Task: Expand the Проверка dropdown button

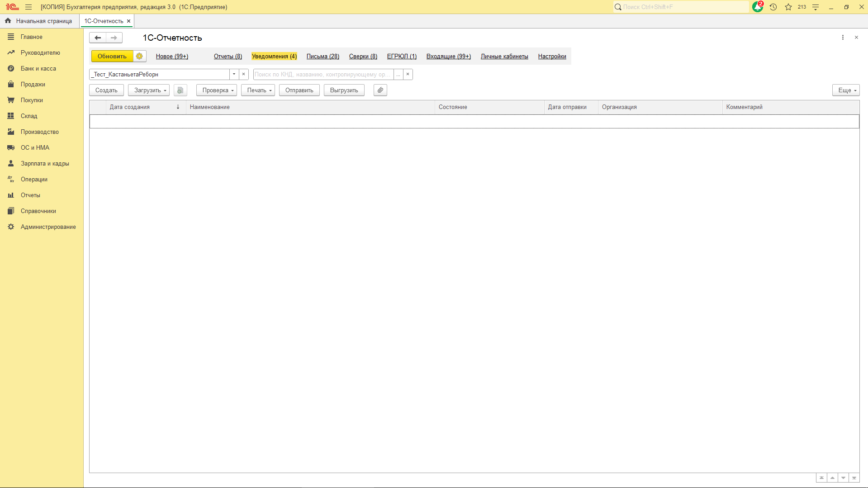Action: point(217,90)
